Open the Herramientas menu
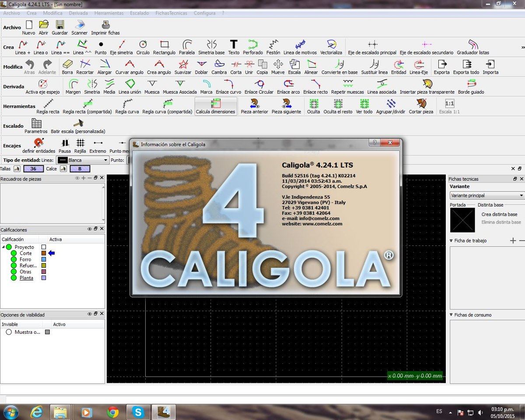 pos(109,13)
